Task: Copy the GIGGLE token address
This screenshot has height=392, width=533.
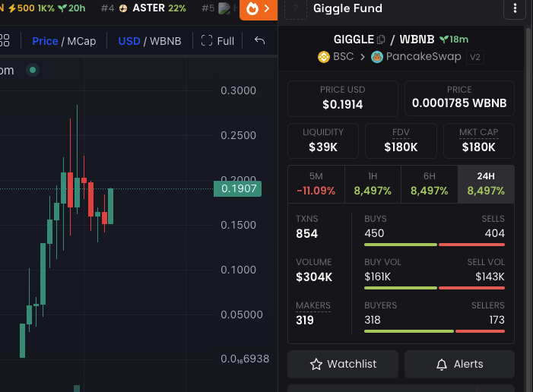Action: click(x=382, y=40)
